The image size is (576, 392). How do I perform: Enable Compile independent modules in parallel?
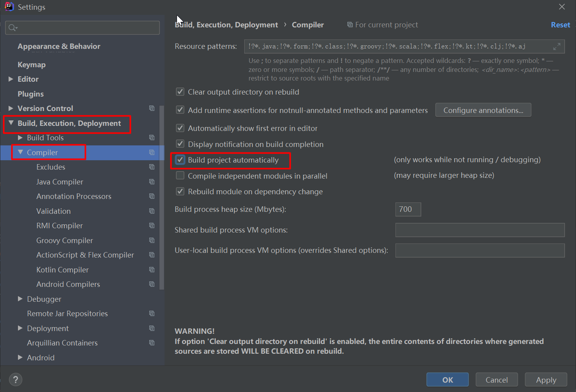coord(180,176)
